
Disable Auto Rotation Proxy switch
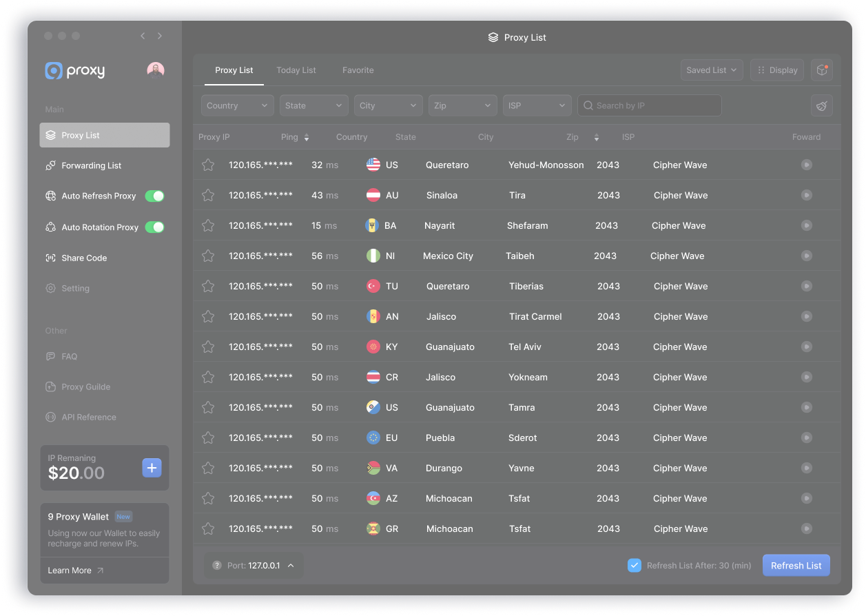click(x=154, y=227)
